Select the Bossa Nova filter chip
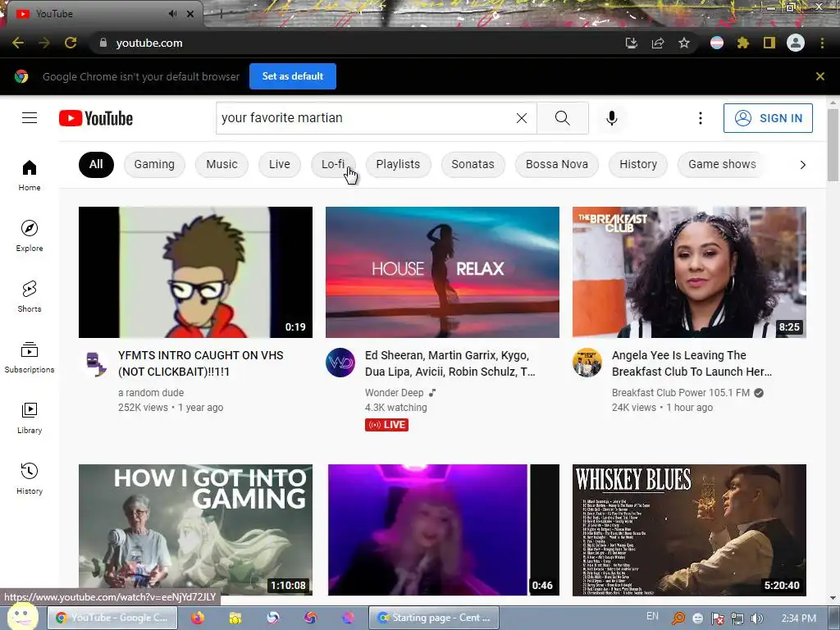 point(557,164)
